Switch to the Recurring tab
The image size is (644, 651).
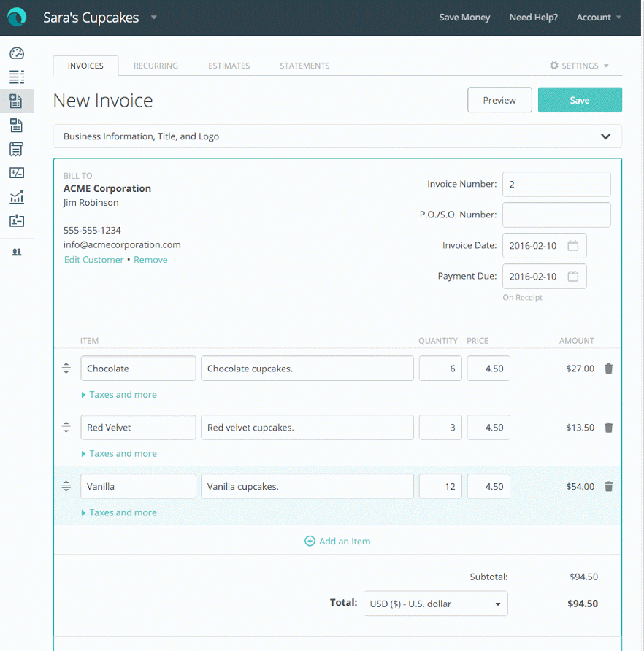pos(156,66)
